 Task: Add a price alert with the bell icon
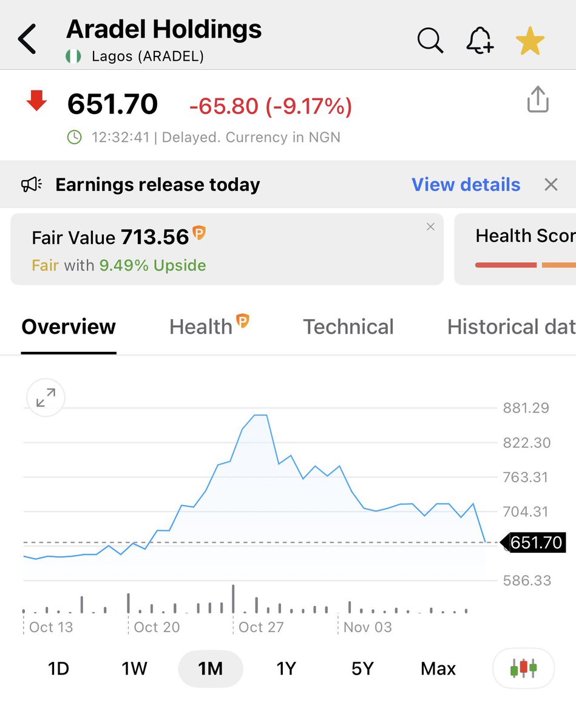point(479,41)
